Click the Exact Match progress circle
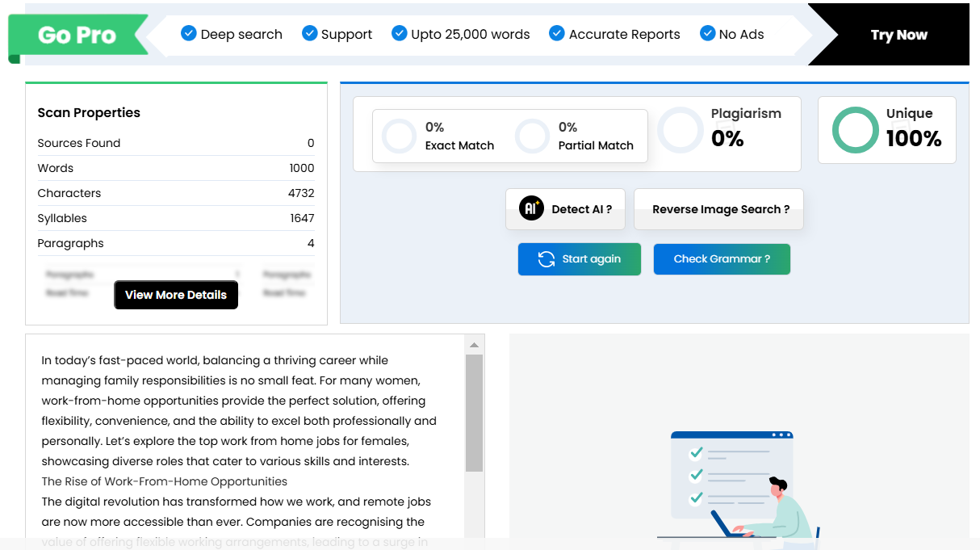Viewport: 980px width, 550px height. [x=399, y=136]
